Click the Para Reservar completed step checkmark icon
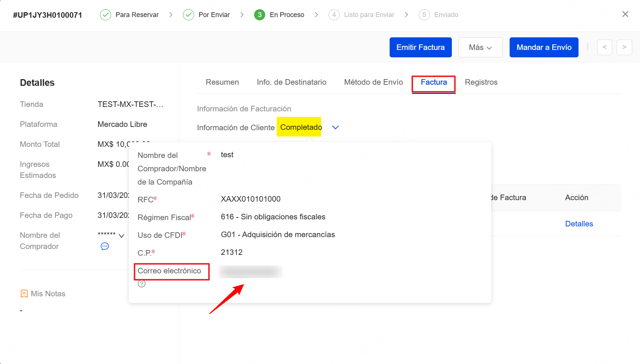640x364 pixels. tap(106, 15)
